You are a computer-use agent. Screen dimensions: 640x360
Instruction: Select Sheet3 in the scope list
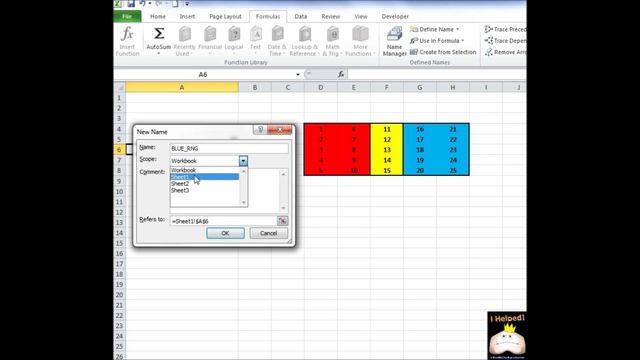[204, 190]
